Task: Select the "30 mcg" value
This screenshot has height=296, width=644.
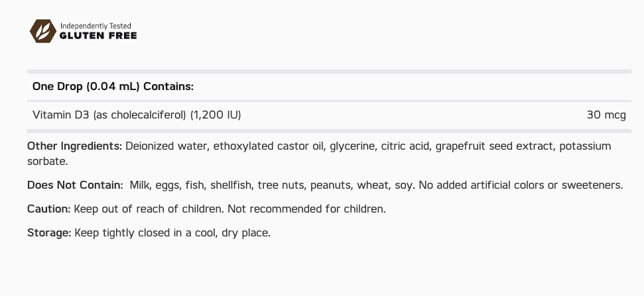Action: pos(606,115)
